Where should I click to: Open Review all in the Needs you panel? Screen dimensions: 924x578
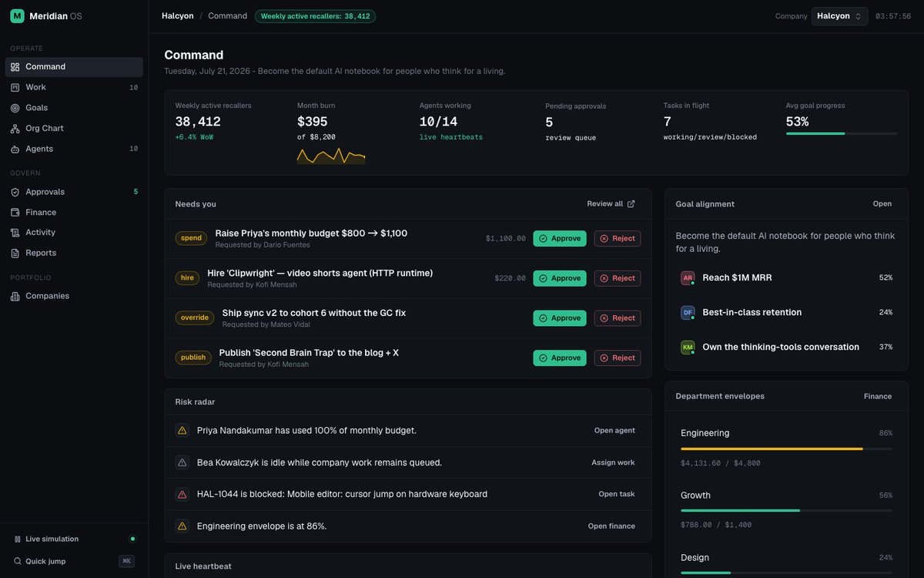pyautogui.click(x=611, y=204)
